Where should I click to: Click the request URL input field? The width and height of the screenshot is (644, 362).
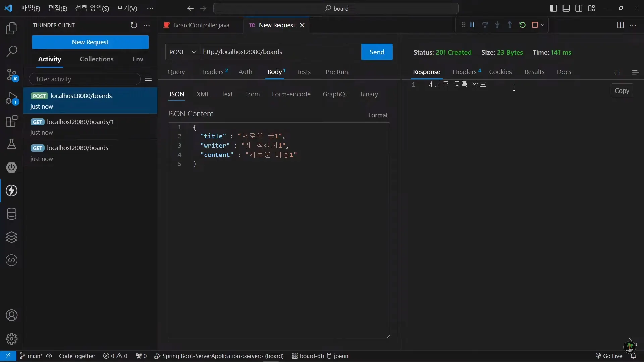coord(280,52)
